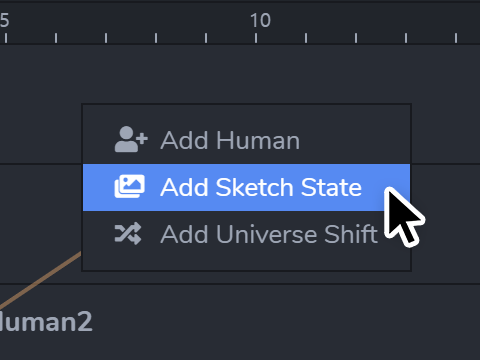Click the Human2 track label
Viewport: 480px width, 360px height.
tap(46, 322)
